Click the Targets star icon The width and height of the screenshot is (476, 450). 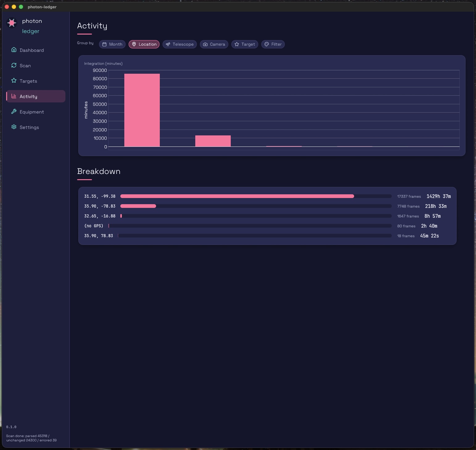(x=14, y=81)
